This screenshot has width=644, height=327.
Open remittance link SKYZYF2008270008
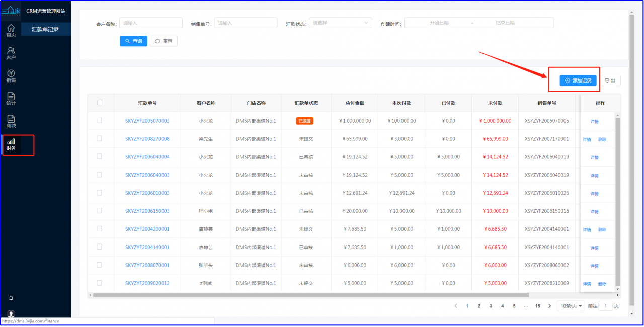click(x=147, y=139)
